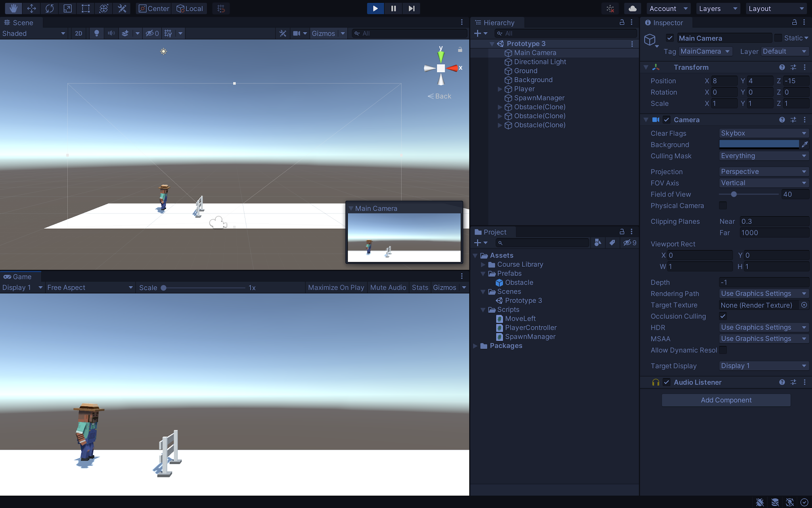
Task: Open the Account menu
Action: pyautogui.click(x=668, y=8)
